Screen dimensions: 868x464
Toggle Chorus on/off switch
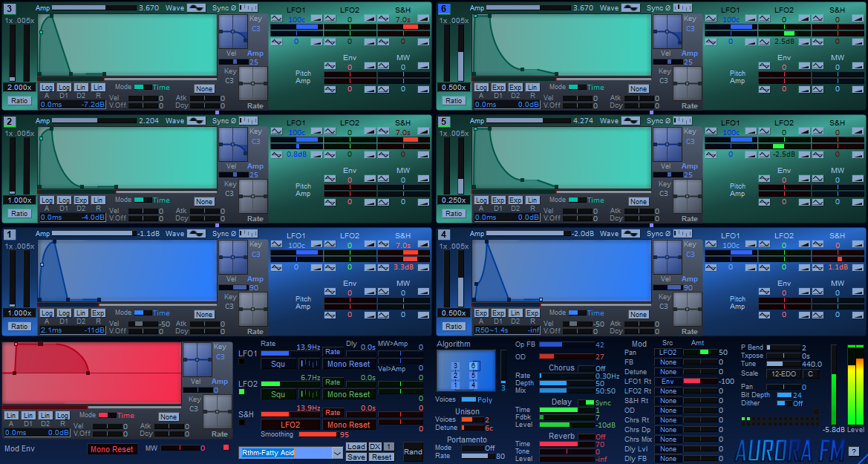point(586,368)
